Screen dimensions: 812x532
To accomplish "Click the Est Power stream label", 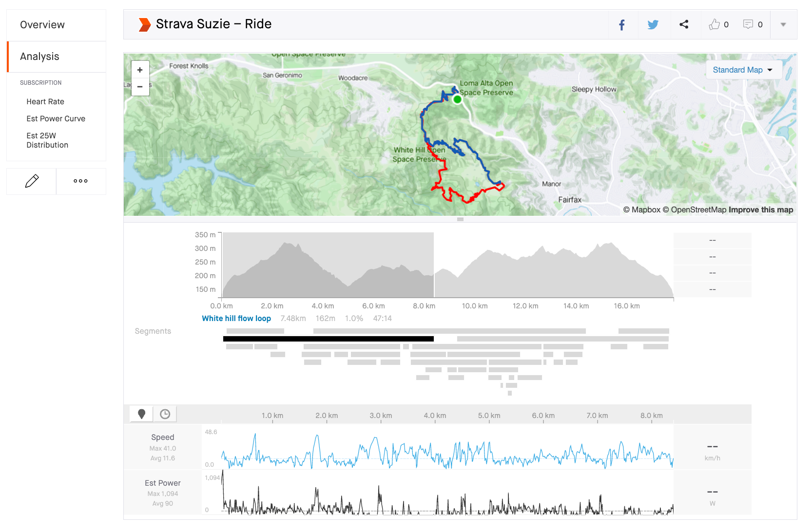I will click(x=163, y=483).
